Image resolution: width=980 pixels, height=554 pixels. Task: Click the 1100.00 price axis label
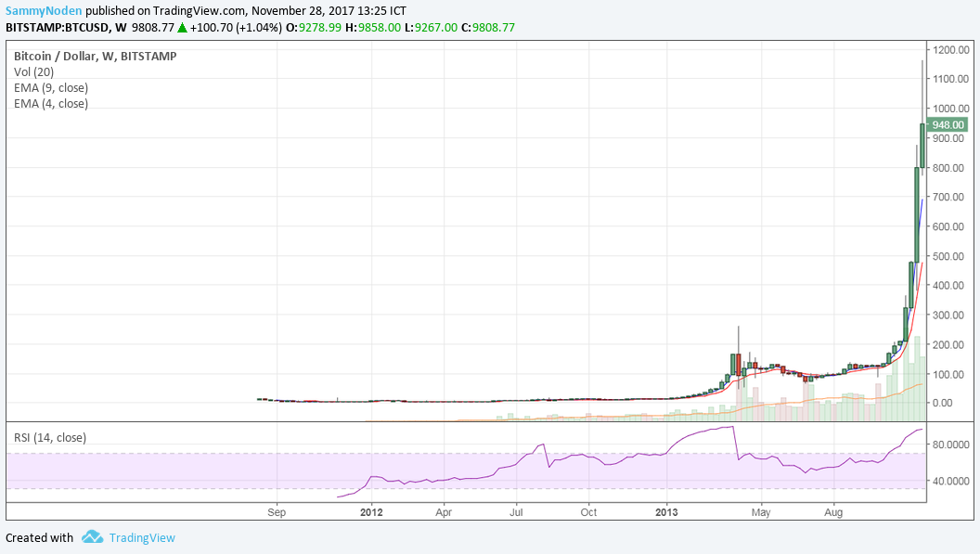(951, 79)
